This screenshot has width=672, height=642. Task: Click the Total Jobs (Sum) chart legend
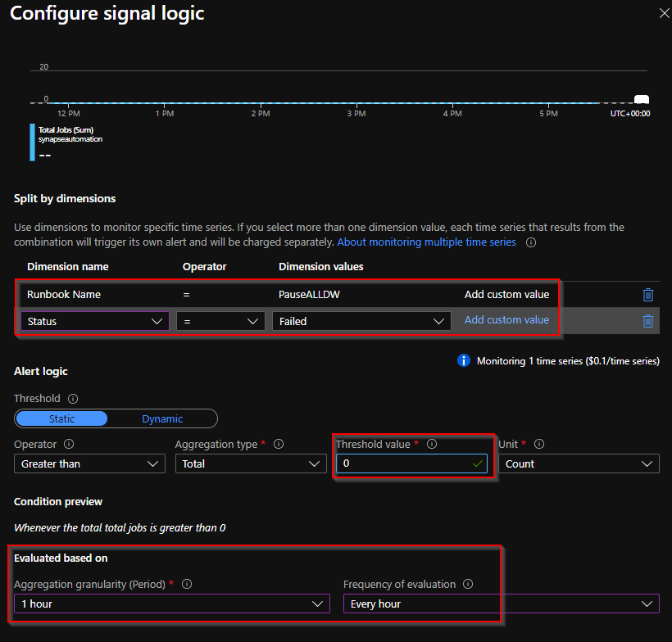(x=66, y=142)
